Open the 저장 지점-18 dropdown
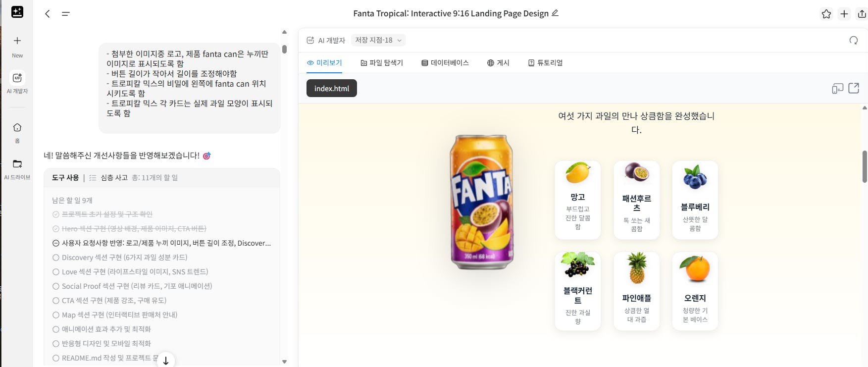The width and height of the screenshot is (868, 367). tap(378, 40)
